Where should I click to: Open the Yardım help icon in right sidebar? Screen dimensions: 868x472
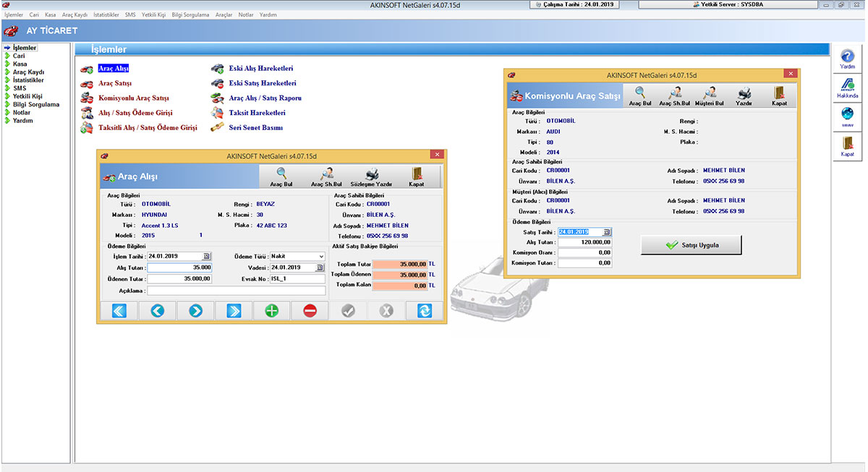coord(847,58)
